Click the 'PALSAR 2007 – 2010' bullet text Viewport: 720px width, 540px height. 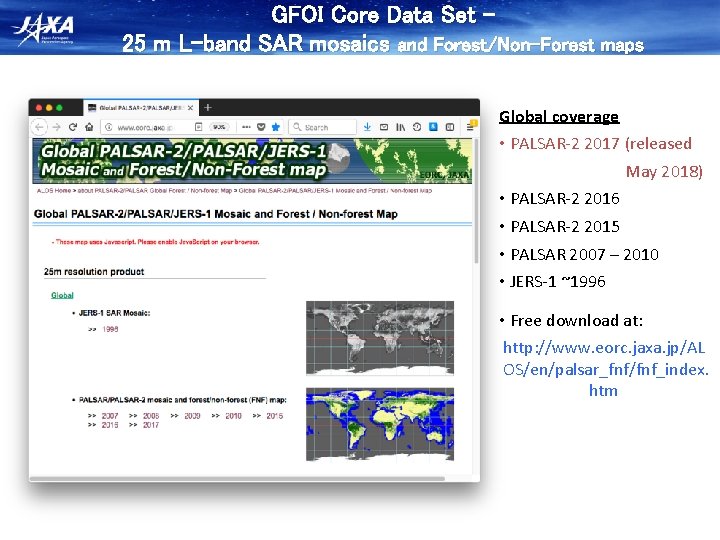click(585, 254)
